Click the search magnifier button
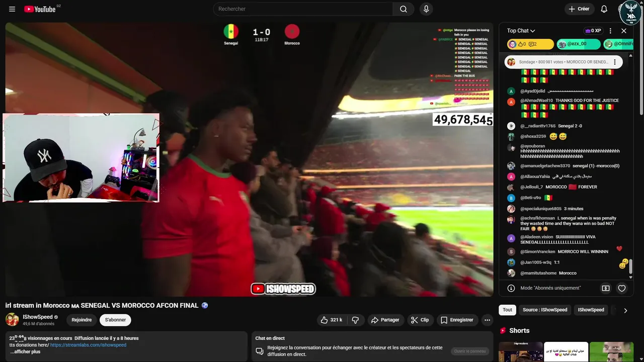Viewport: 644px width, 362px height. coord(404,9)
